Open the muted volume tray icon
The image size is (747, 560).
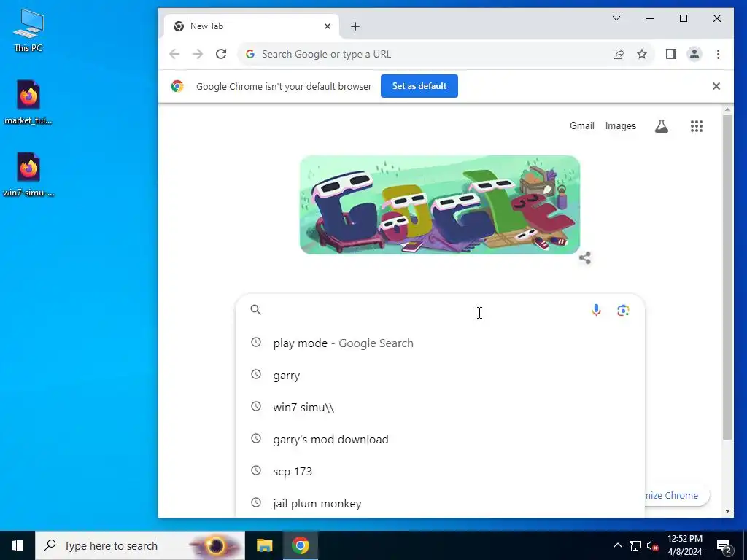pos(652,545)
